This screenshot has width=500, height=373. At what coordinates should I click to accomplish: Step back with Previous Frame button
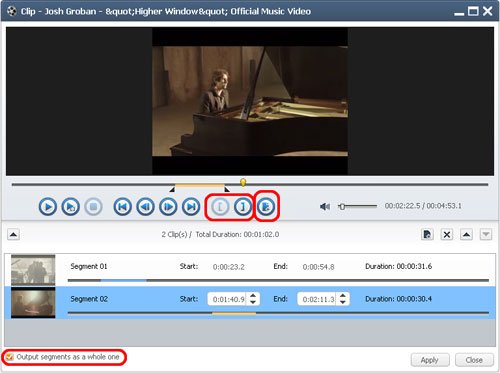click(145, 207)
